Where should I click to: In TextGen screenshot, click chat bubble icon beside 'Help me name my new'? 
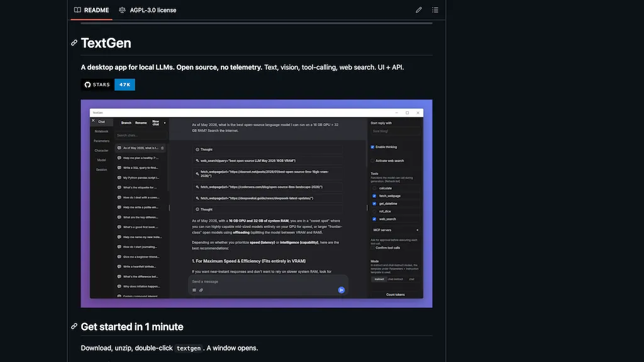(x=119, y=237)
